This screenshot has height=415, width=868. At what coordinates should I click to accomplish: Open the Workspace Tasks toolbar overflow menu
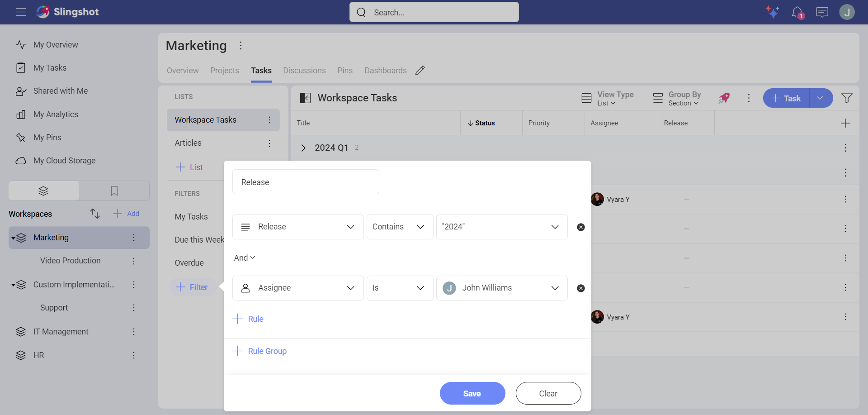pos(749,98)
